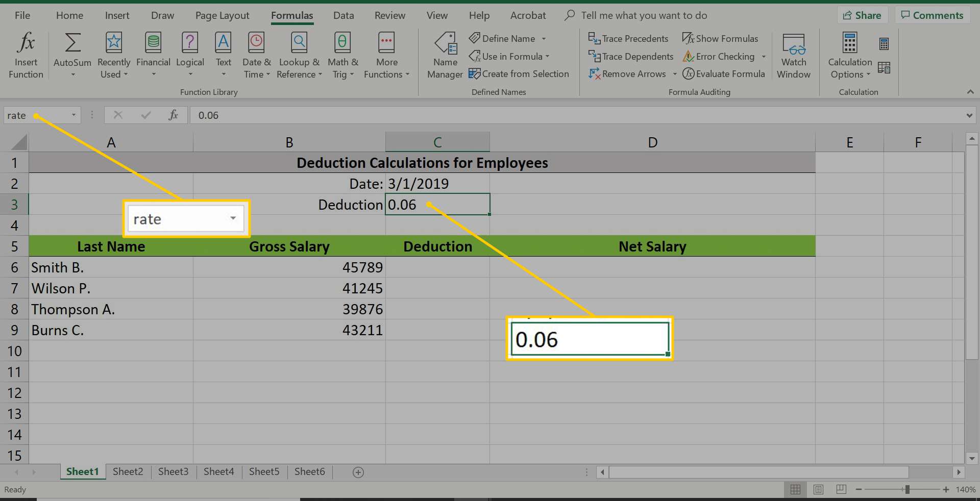The image size is (980, 501).
Task: Click the AutoSum sigma icon
Action: click(x=72, y=43)
